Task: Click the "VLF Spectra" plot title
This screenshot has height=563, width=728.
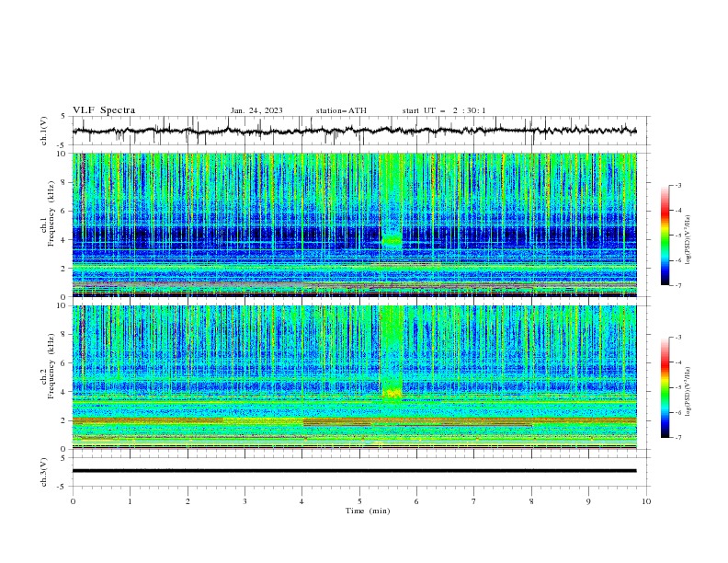Action: click(x=104, y=110)
